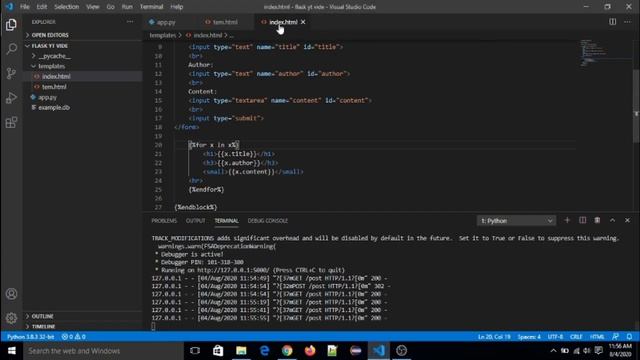
Task: Open the View menu
Action: 93,7
